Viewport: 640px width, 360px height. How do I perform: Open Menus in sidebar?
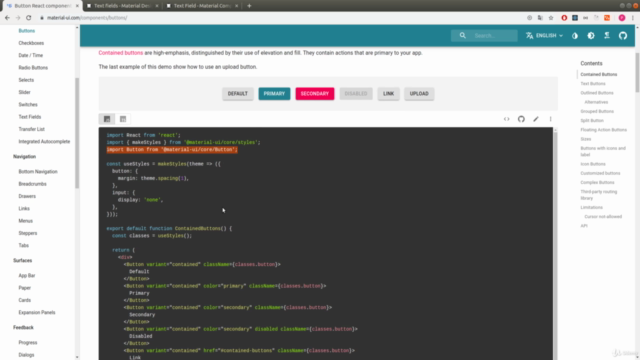tap(25, 221)
